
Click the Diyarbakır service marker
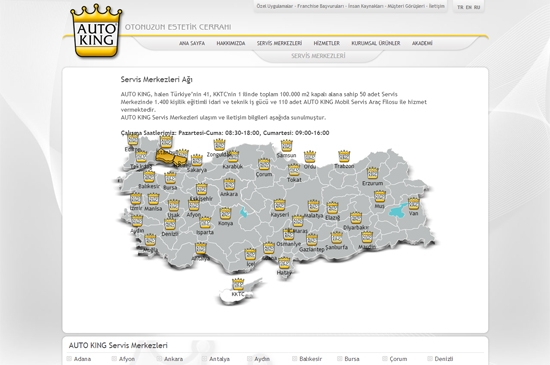click(356, 218)
